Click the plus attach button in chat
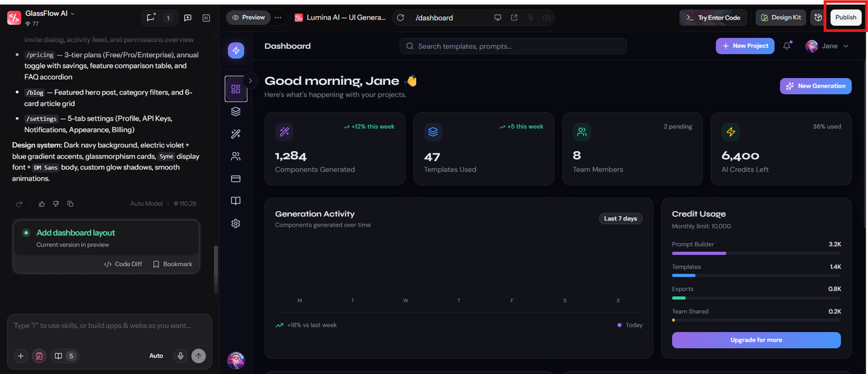 tap(20, 356)
